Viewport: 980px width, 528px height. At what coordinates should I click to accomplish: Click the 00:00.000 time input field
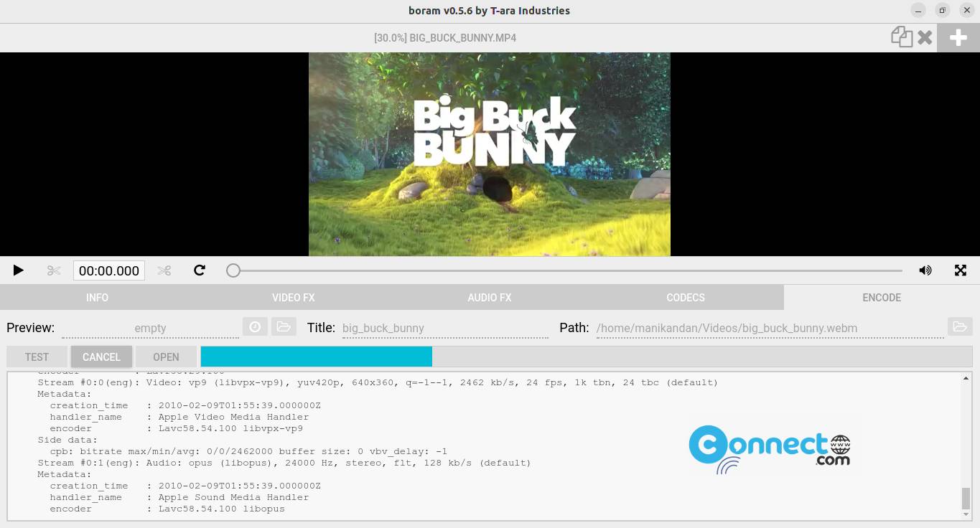click(109, 270)
